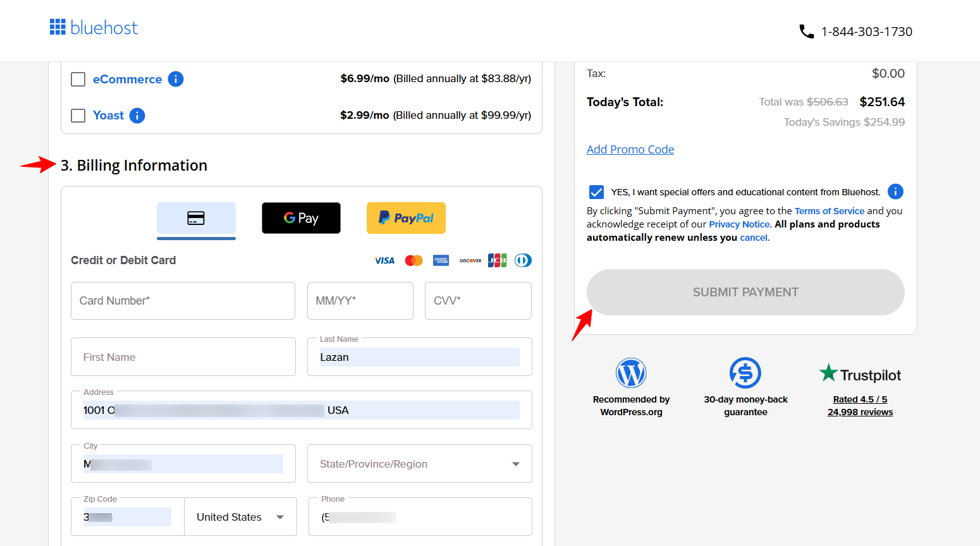The image size is (980, 546).
Task: Open special offers info icon
Action: pos(895,191)
